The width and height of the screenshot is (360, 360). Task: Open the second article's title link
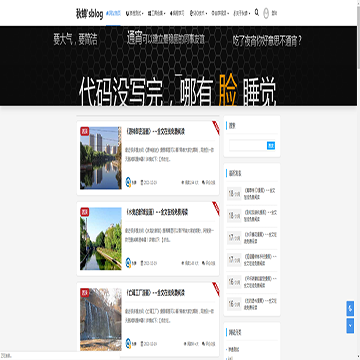point(157,212)
